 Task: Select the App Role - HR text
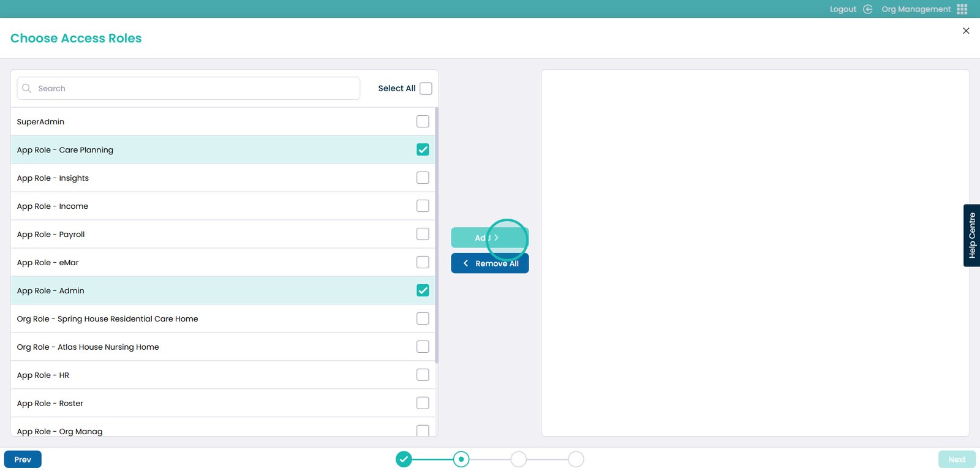[x=43, y=375]
